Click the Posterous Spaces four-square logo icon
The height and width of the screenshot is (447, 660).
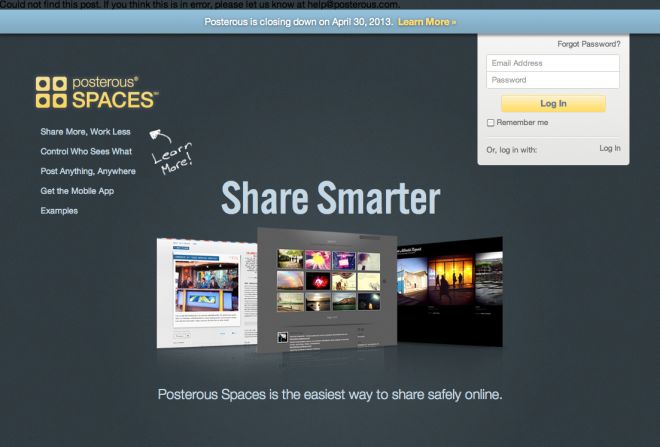[52, 92]
